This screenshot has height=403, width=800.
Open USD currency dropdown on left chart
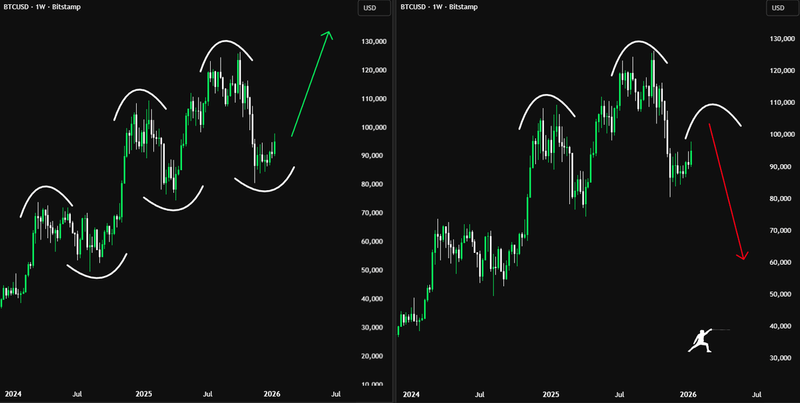[x=372, y=9]
